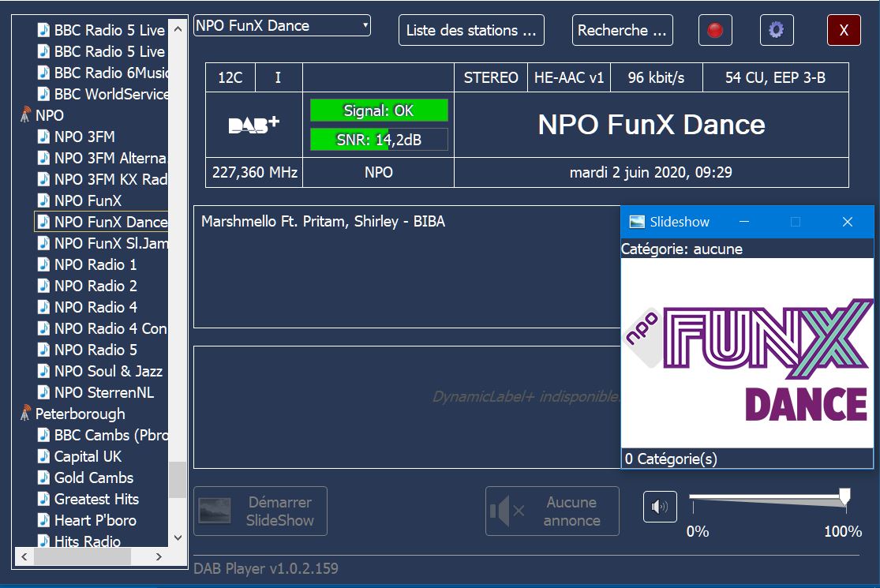Click the 54 CU, EEP 3-B cell
Image resolution: width=880 pixels, height=588 pixels.
pos(776,77)
